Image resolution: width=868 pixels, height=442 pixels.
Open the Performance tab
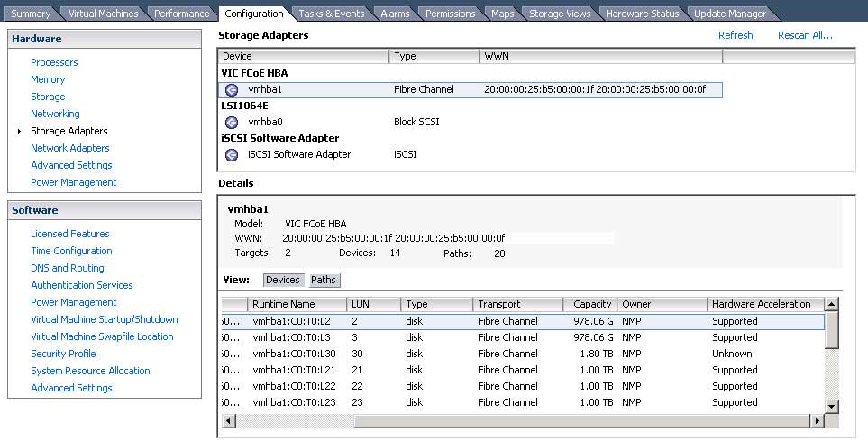coord(181,14)
